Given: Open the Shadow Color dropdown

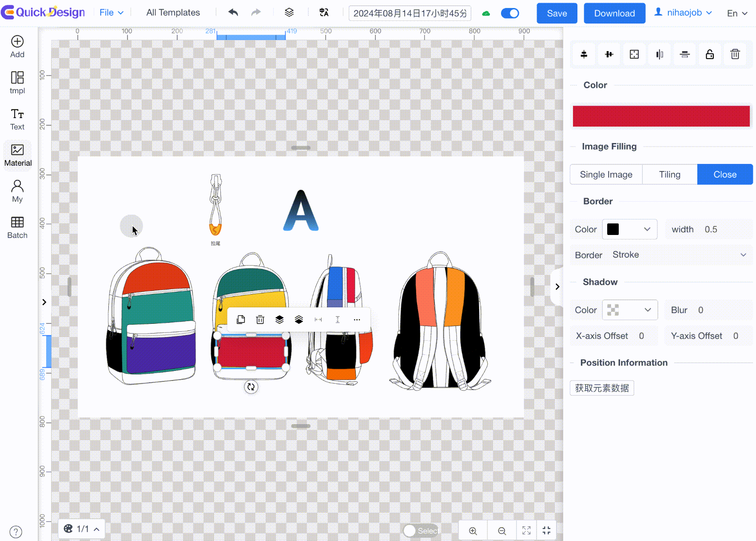Looking at the screenshot, I should point(629,310).
